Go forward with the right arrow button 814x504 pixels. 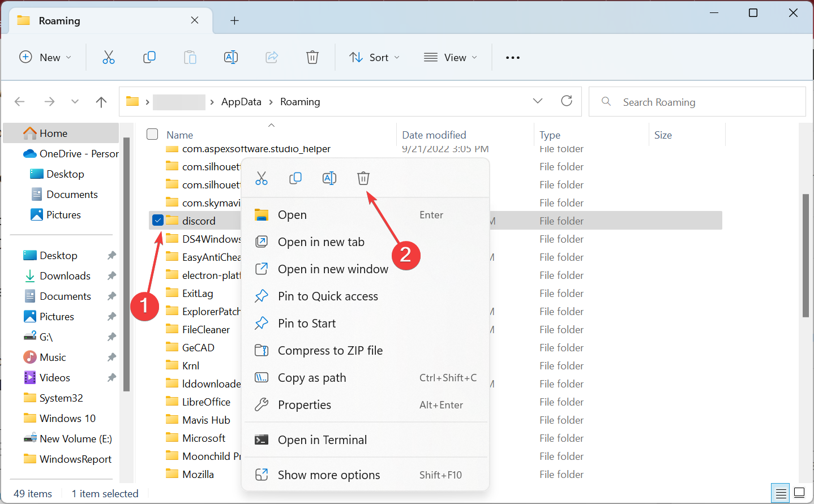[49, 102]
